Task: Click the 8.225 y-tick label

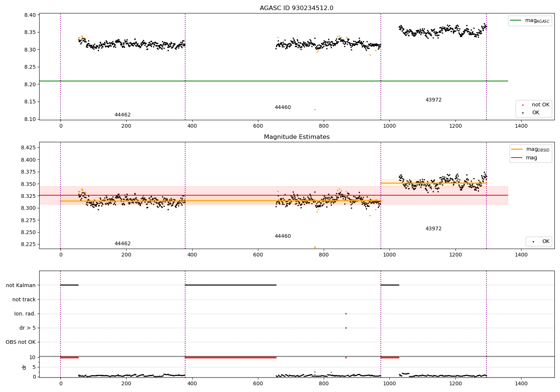Action: 28,244
